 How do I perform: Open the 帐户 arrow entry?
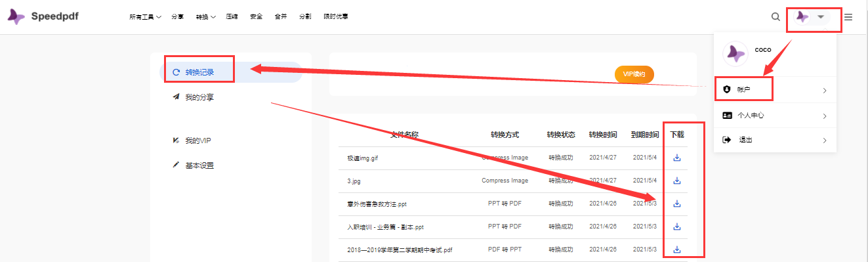775,89
